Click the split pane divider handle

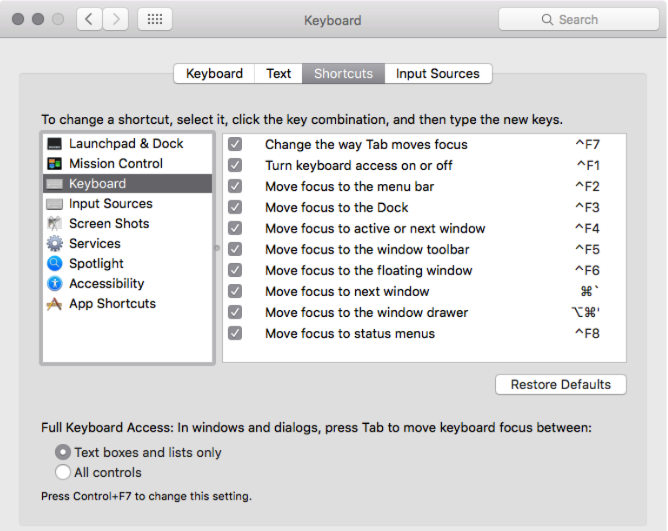217,248
